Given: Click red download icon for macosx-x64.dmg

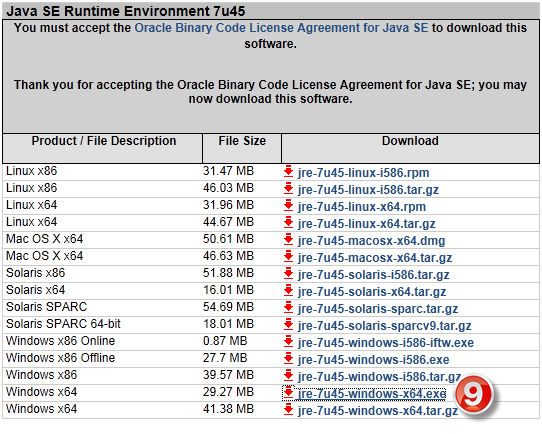Looking at the screenshot, I should [288, 239].
